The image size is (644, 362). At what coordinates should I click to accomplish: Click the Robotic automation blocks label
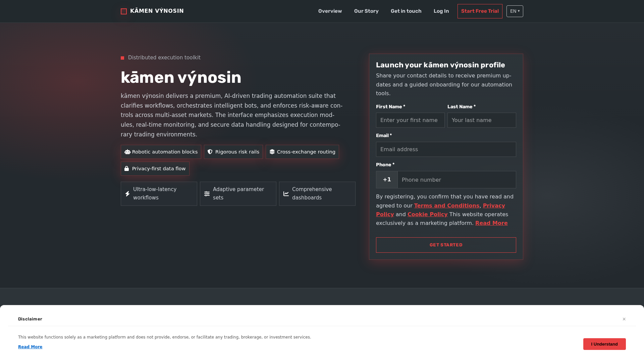coord(165,152)
